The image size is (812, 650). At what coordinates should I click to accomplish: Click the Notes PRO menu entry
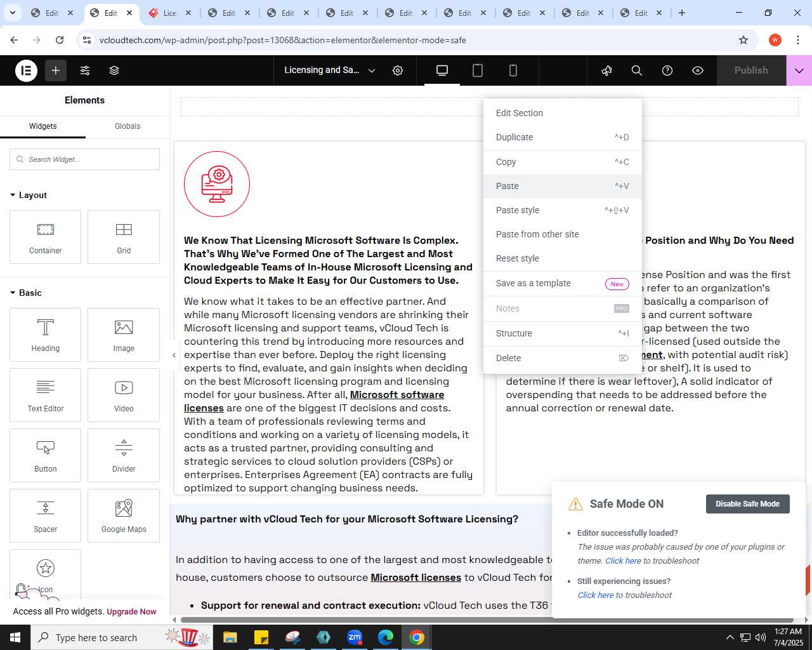click(x=563, y=308)
